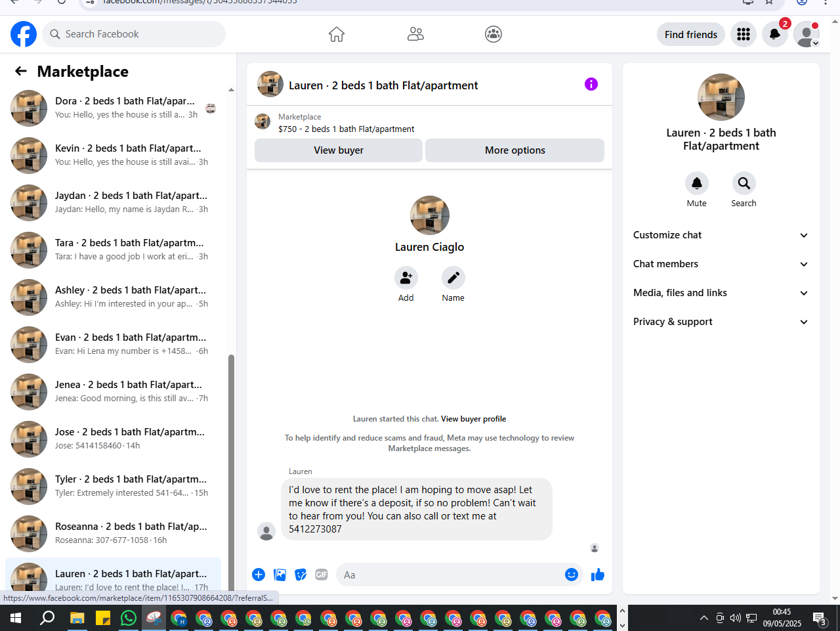Viewport: 840px width, 631px height.
Task: Attach a photo using the image icon
Action: 280,575
